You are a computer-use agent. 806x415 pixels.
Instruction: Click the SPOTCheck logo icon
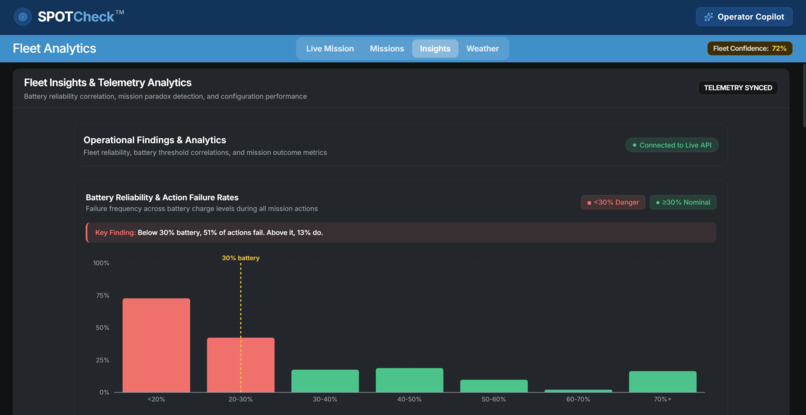tap(22, 16)
